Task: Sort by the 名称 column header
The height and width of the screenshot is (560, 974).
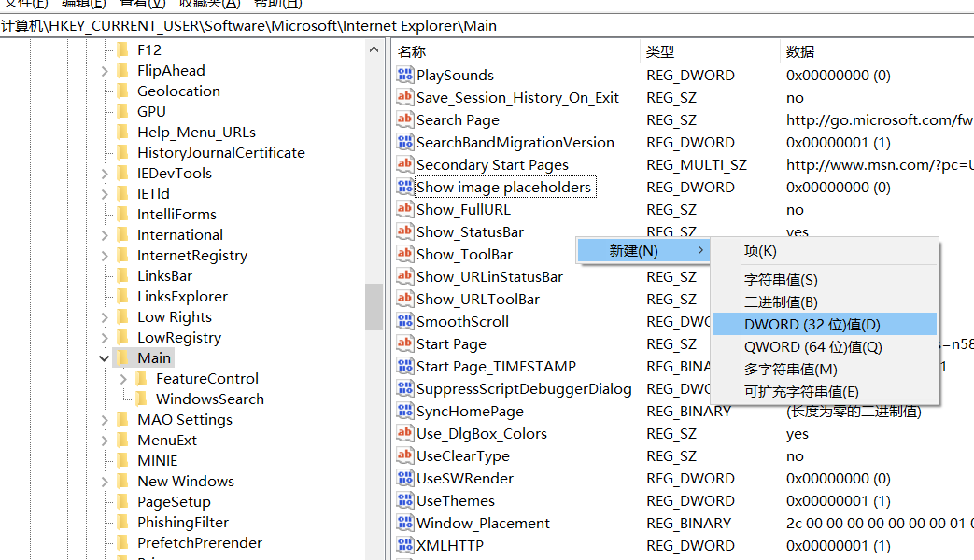Action: (x=515, y=51)
